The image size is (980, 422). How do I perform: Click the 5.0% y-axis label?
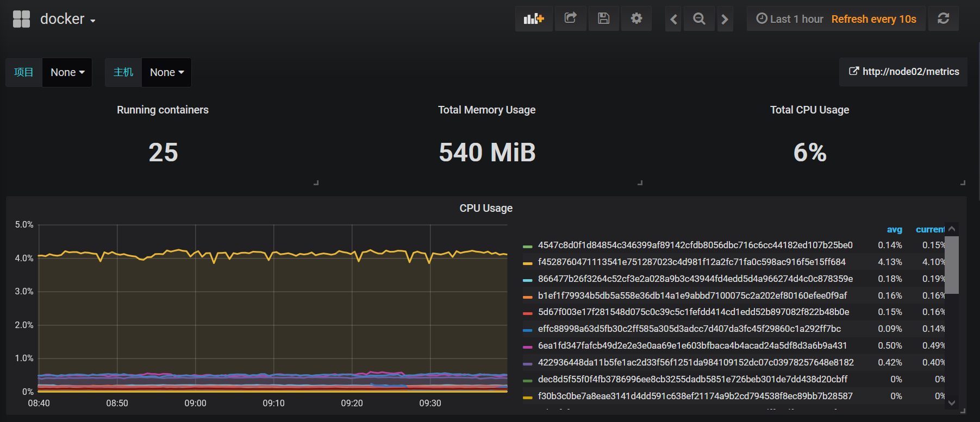coord(24,224)
